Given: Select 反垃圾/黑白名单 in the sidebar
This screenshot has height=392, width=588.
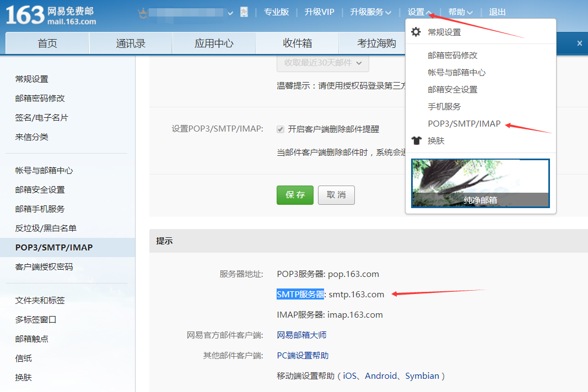Looking at the screenshot, I should [46, 228].
